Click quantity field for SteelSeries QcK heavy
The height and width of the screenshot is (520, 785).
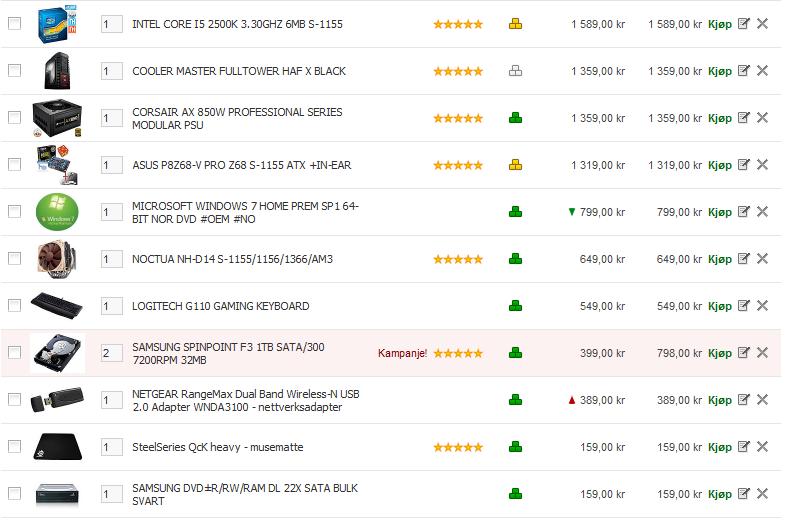(x=112, y=447)
